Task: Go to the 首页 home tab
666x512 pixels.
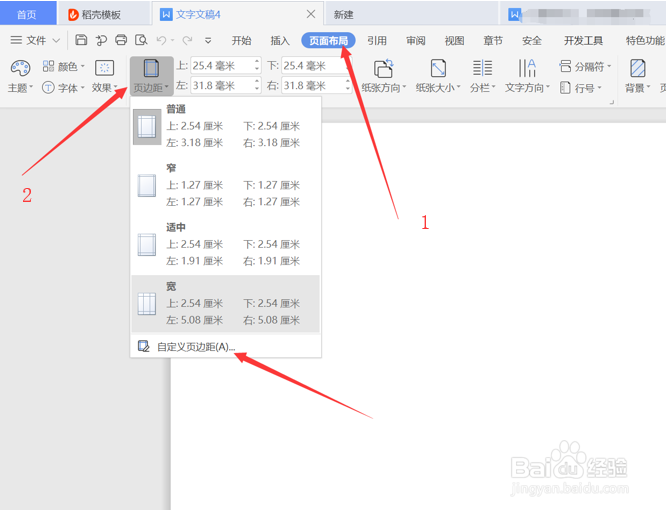Action: click(27, 14)
